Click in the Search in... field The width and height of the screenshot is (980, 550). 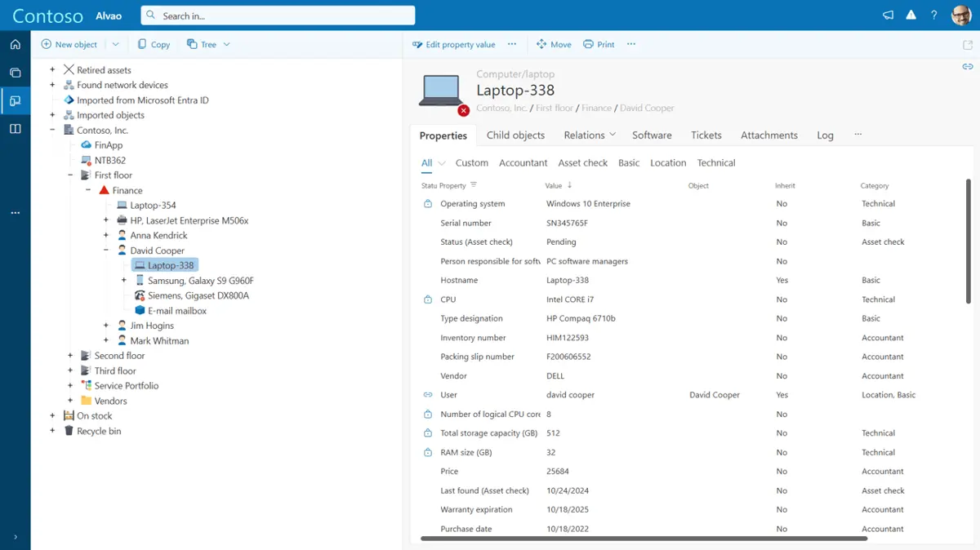(x=278, y=16)
